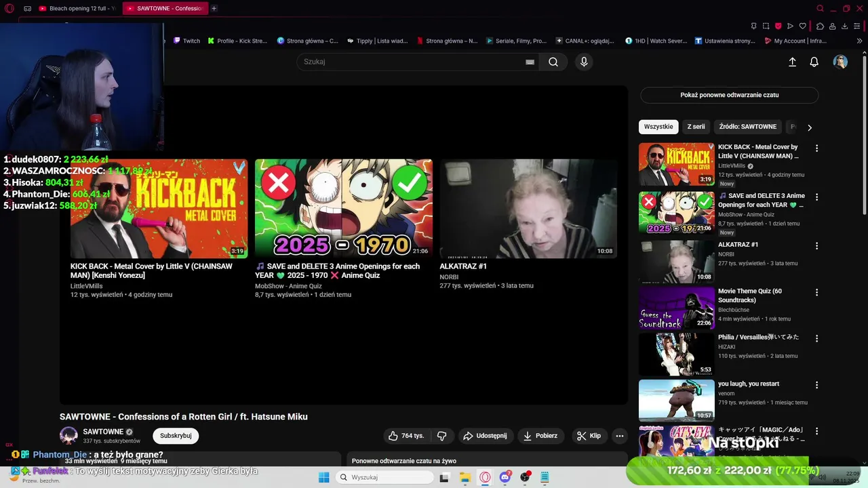Play SAVE and DELETE Anime Openings endscreen thumbnail
The image size is (868, 488).
coord(344,209)
